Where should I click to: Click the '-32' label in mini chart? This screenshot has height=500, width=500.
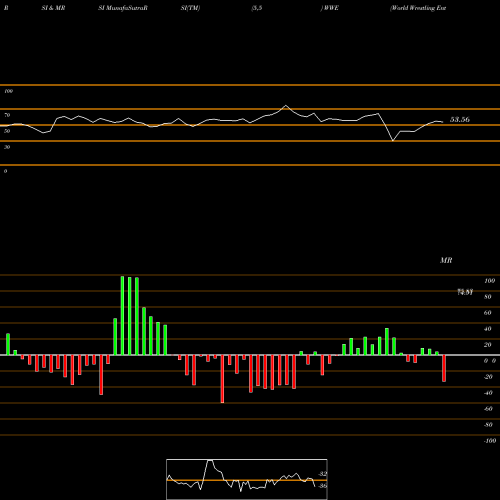[323, 474]
